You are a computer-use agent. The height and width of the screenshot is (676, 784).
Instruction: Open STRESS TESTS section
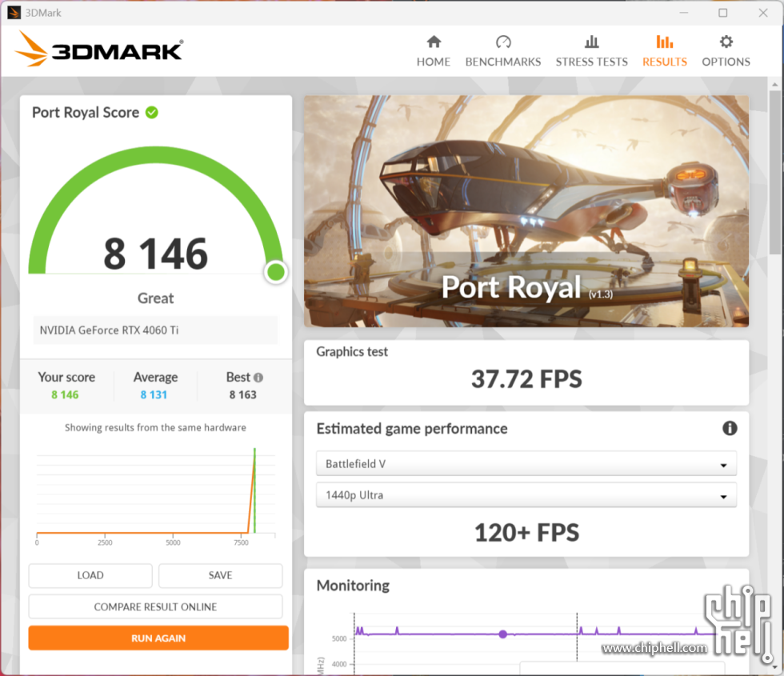point(591,62)
